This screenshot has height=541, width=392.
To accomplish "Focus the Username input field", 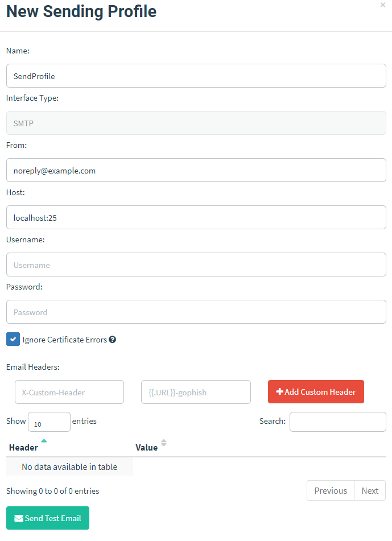I will [x=196, y=265].
